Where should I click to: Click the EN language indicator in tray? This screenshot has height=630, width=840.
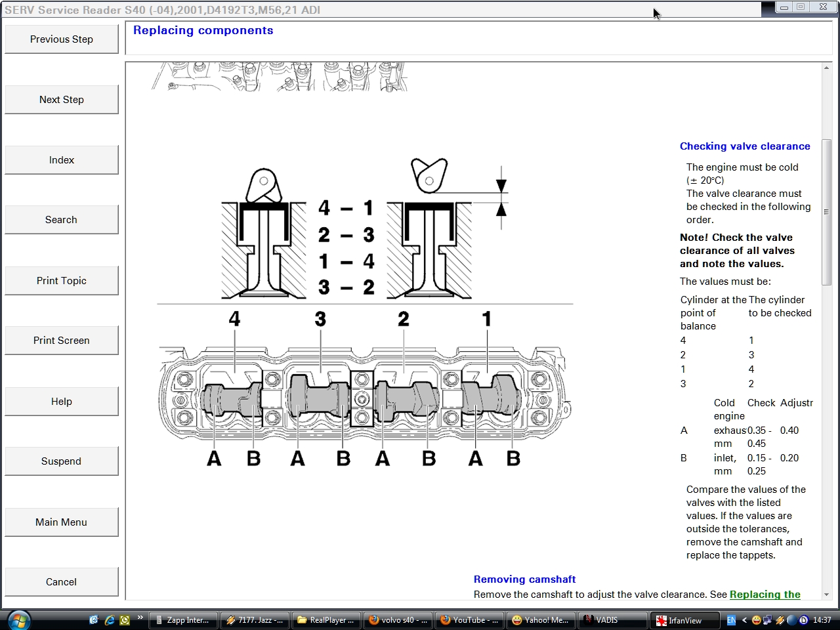click(731, 620)
